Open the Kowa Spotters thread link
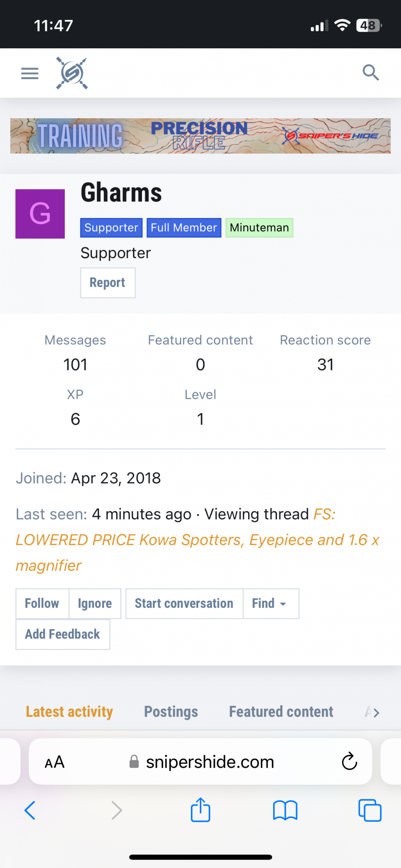This screenshot has width=401, height=868. [x=197, y=540]
